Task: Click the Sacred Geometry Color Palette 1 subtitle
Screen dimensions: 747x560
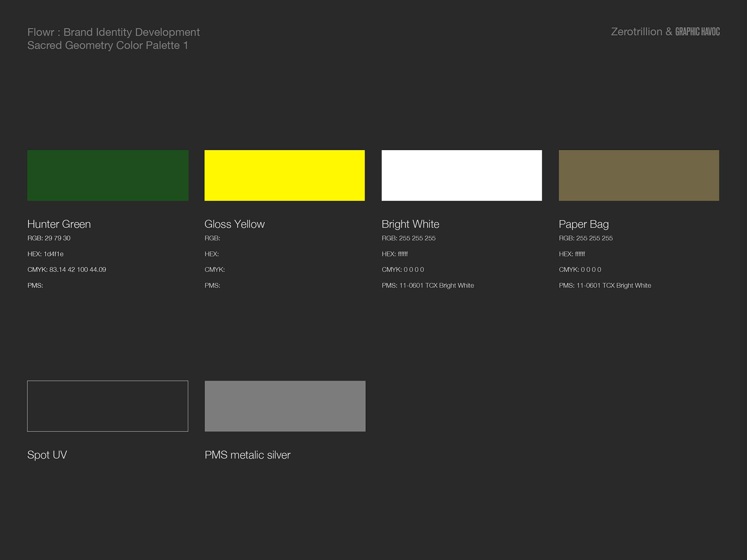Action: click(107, 45)
